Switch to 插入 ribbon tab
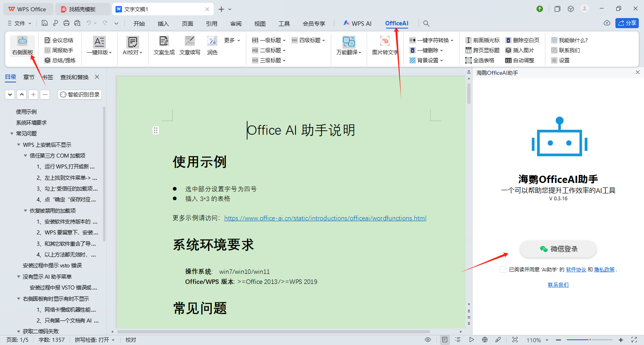The width and height of the screenshot is (644, 345). 163,23
